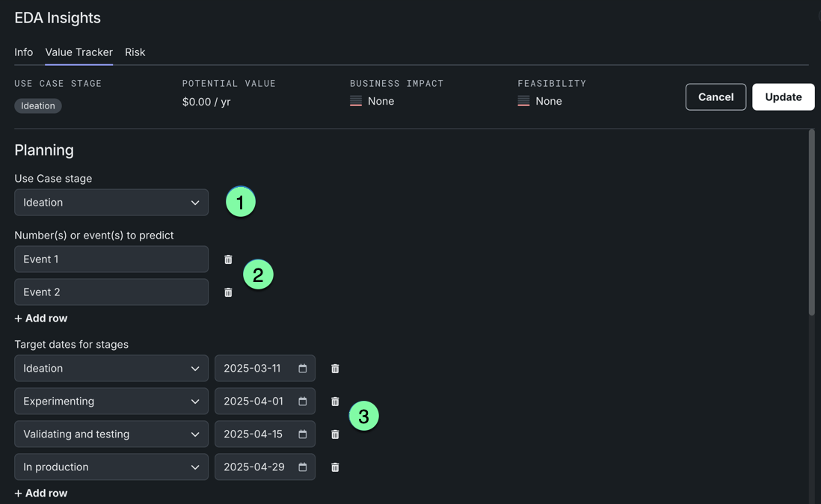821x504 pixels.
Task: Add row under target dates for stages
Action: point(41,494)
